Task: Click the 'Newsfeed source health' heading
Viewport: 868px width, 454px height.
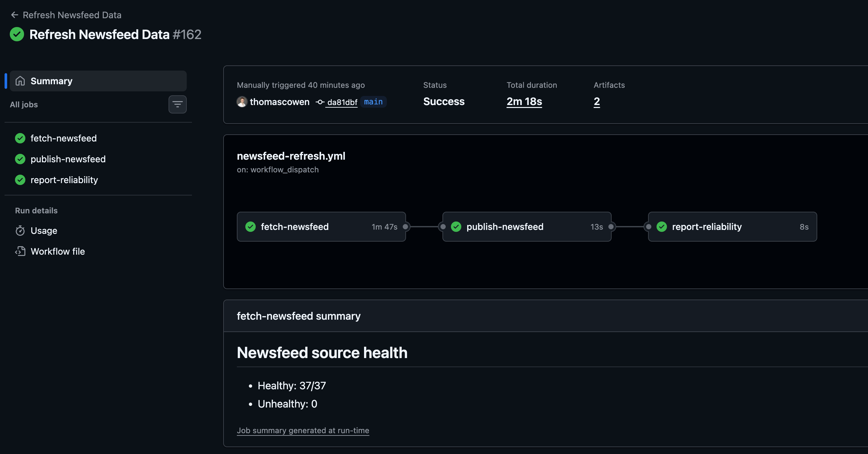Action: click(322, 353)
